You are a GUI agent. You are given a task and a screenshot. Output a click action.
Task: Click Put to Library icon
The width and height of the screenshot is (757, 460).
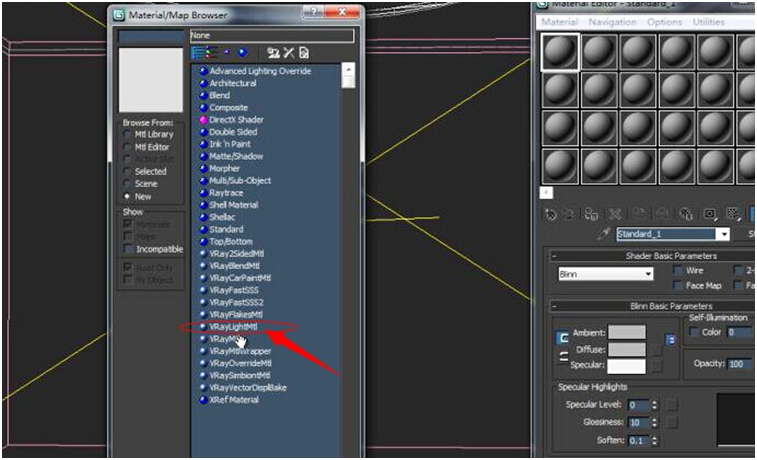[686, 214]
